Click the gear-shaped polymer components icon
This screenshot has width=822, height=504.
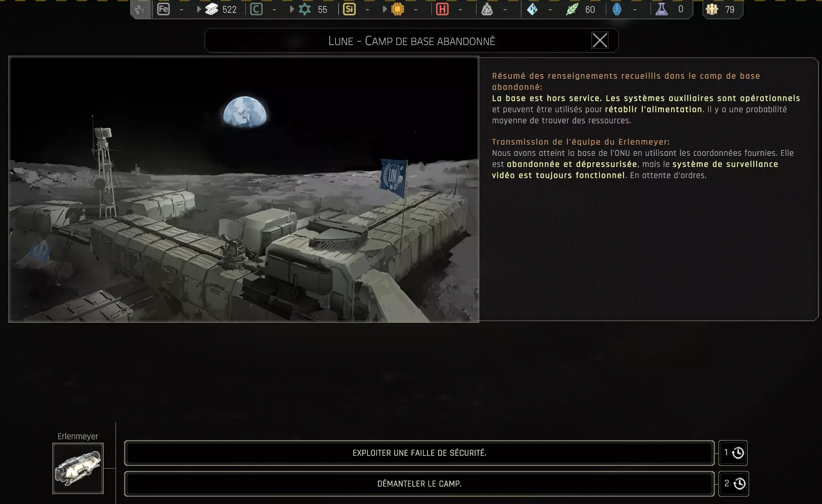[x=305, y=9]
